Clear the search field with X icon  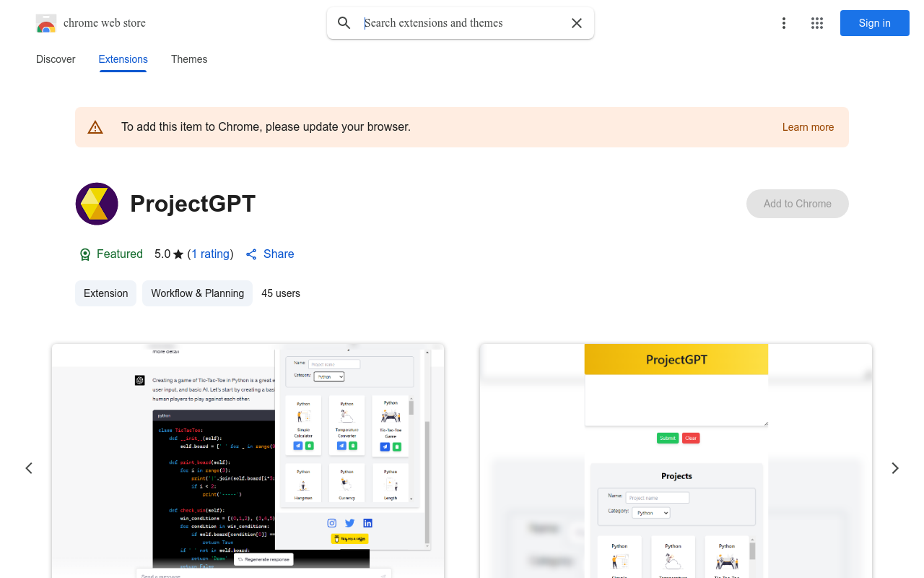coord(577,23)
